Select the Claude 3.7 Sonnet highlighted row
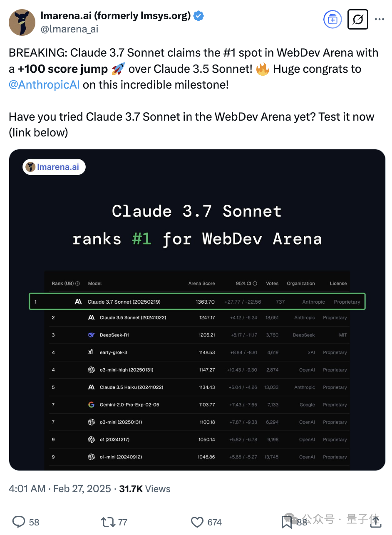Image resolution: width=392 pixels, height=535 pixels. pyautogui.click(x=197, y=302)
